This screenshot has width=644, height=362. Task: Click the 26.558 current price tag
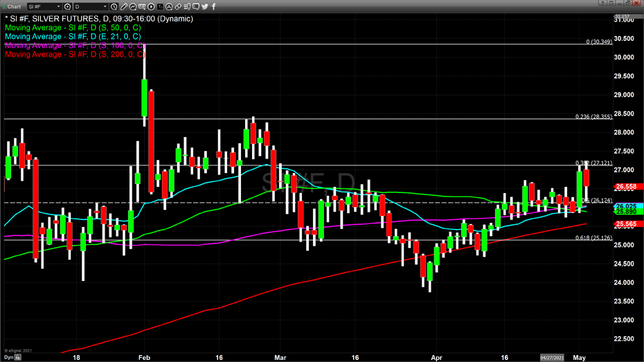pyautogui.click(x=626, y=186)
